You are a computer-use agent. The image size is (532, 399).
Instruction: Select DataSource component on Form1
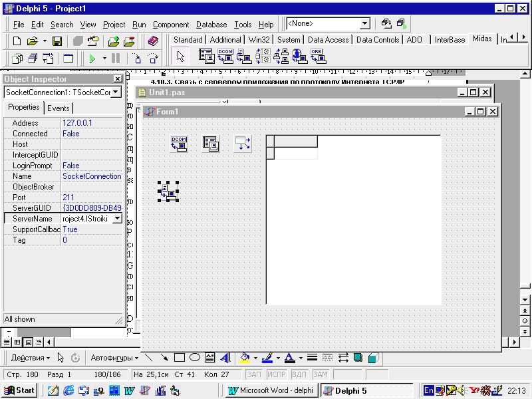(243, 144)
